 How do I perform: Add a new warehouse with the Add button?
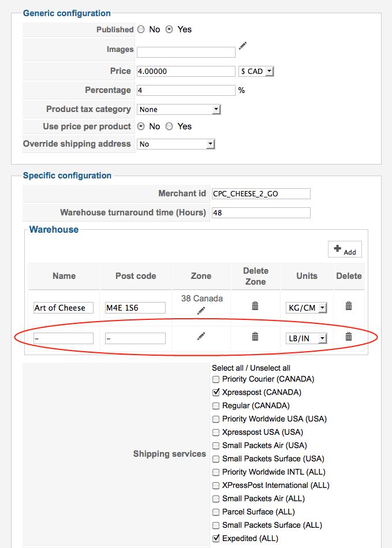coord(345,249)
